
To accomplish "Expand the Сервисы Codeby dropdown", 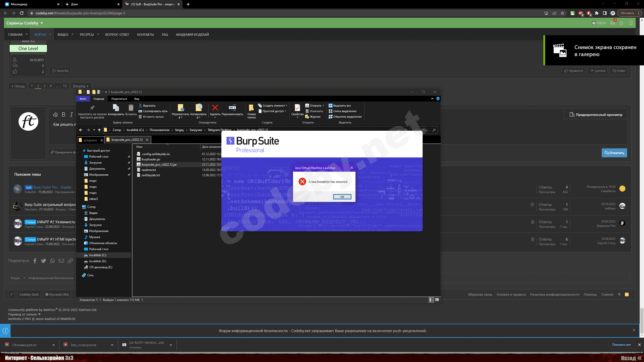I will coord(41,23).
